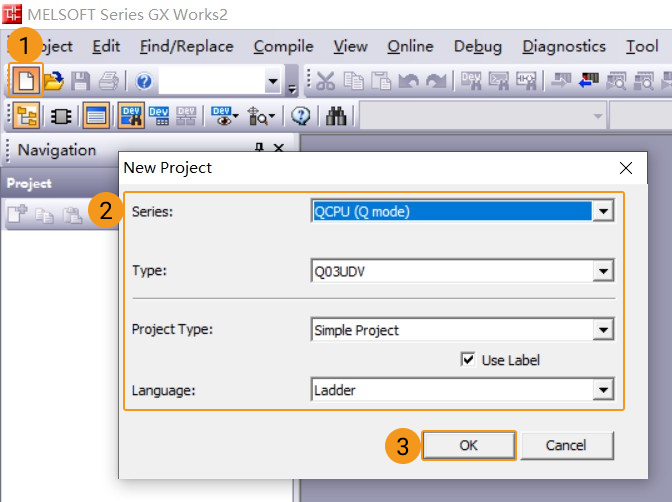Click the binoculars Find icon

coord(336,116)
